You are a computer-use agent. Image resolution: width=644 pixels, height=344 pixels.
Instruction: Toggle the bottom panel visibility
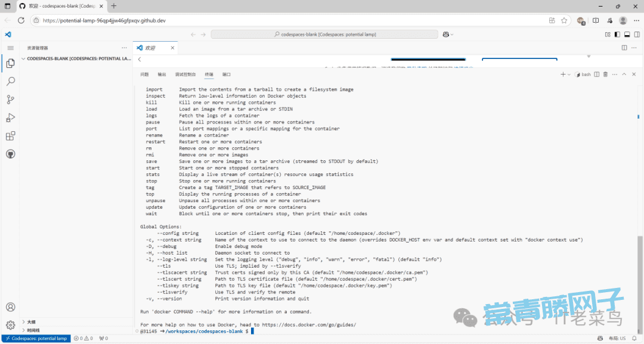click(x=627, y=35)
